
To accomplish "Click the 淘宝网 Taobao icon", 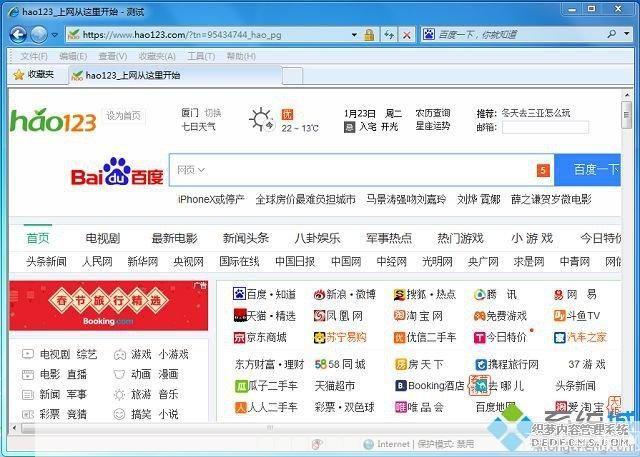I will [400, 315].
